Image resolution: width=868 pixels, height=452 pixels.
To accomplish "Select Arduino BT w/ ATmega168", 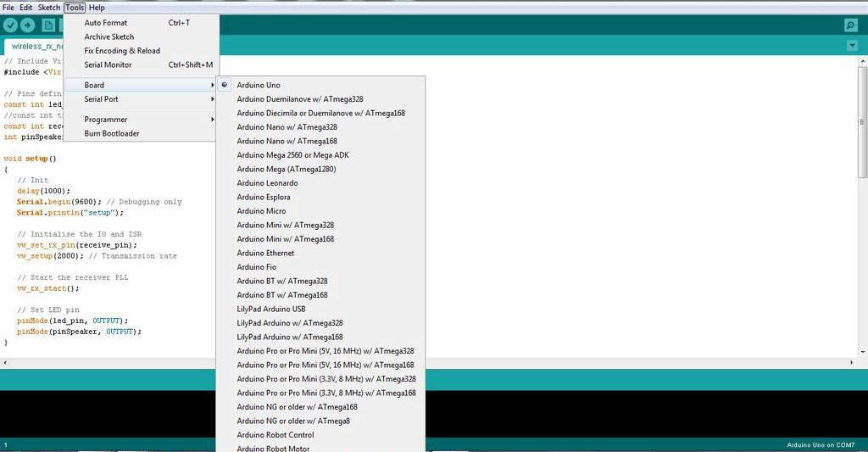I will [x=320, y=294].
